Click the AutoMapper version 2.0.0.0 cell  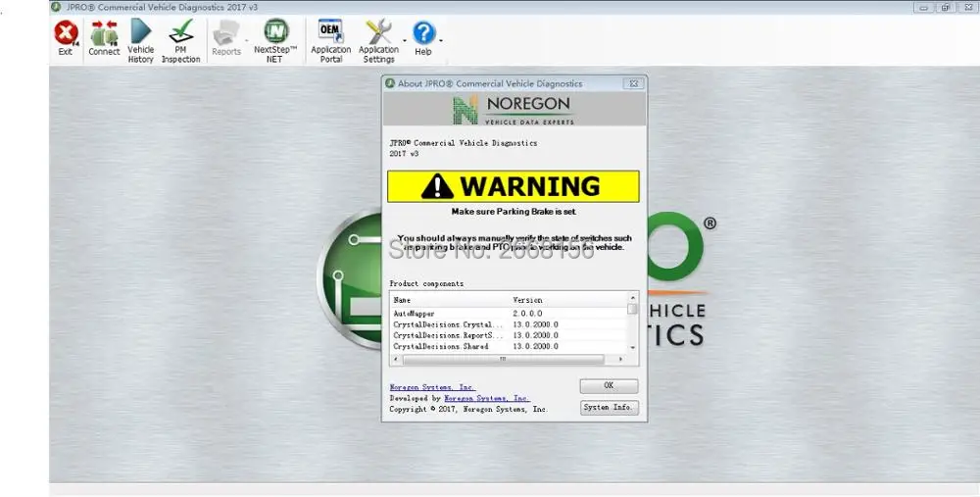point(527,314)
